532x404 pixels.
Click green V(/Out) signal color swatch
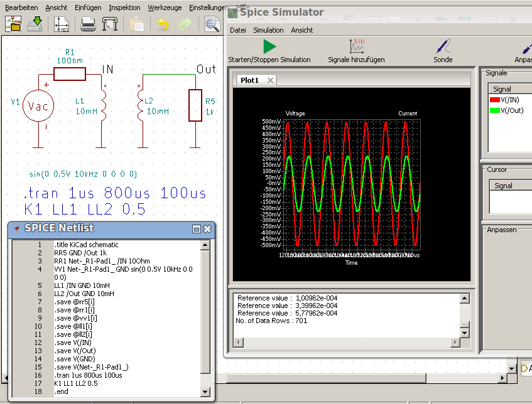pyautogui.click(x=495, y=110)
